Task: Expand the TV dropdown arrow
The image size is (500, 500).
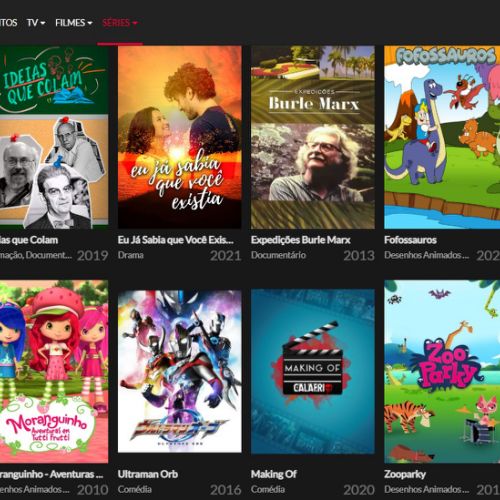Action: click(43, 23)
